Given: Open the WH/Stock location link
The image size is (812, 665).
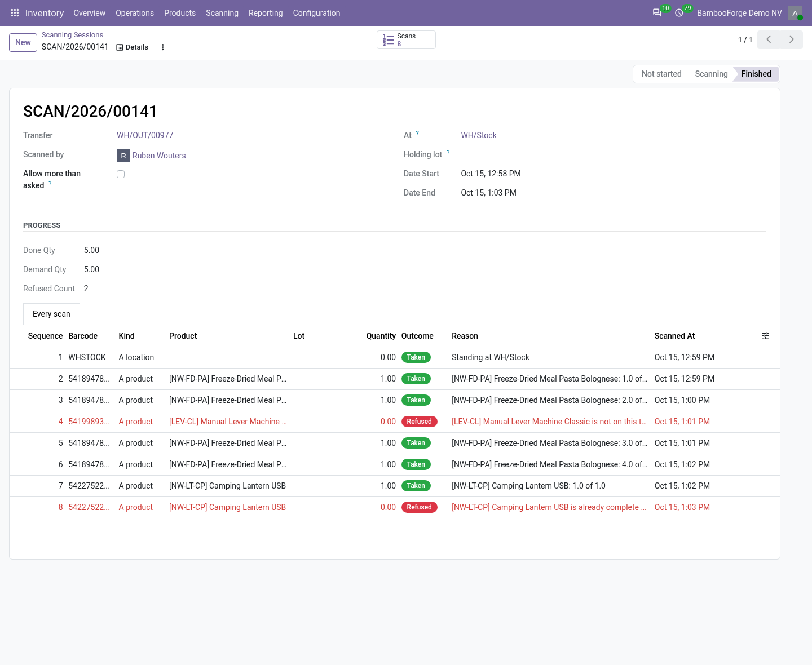Looking at the screenshot, I should [x=479, y=135].
